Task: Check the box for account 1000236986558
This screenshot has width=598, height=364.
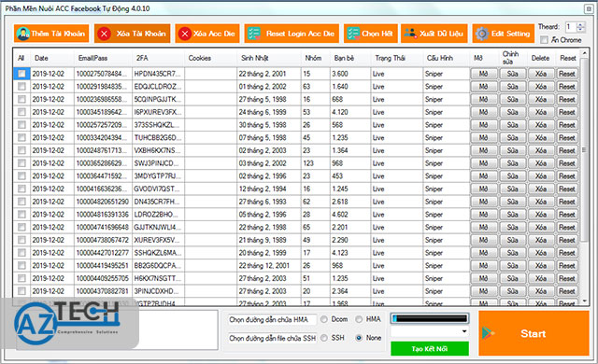Action: tap(21, 99)
